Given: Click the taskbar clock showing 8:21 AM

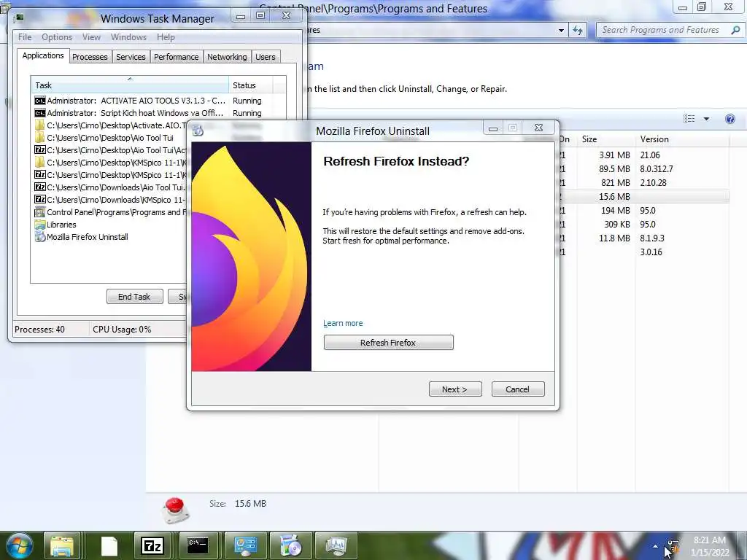Looking at the screenshot, I should tap(710, 546).
